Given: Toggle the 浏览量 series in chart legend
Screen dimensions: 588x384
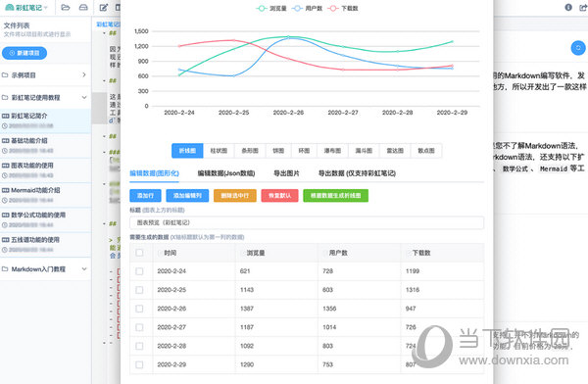Looking at the screenshot, I should pyautogui.click(x=271, y=8).
